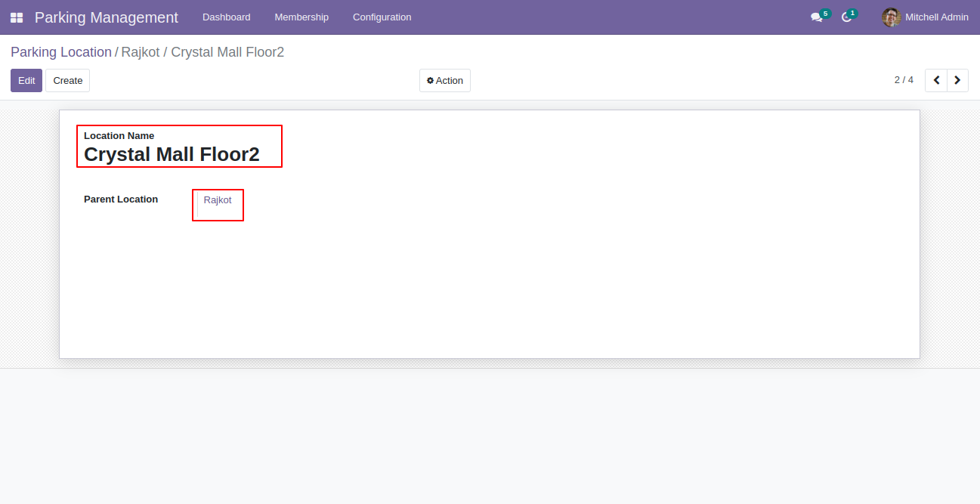Screen dimensions: 980x504
Task: Click the 2 / 4 pager counter
Action: 904,80
